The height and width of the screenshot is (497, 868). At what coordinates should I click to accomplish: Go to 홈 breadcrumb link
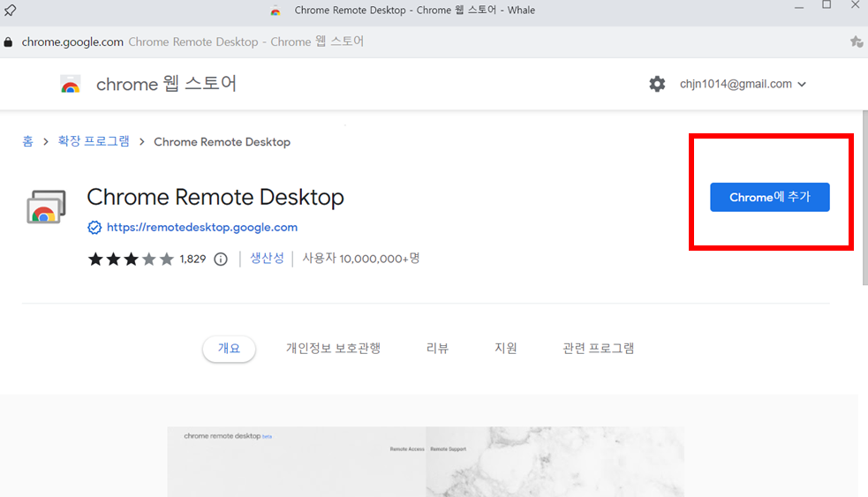click(27, 141)
